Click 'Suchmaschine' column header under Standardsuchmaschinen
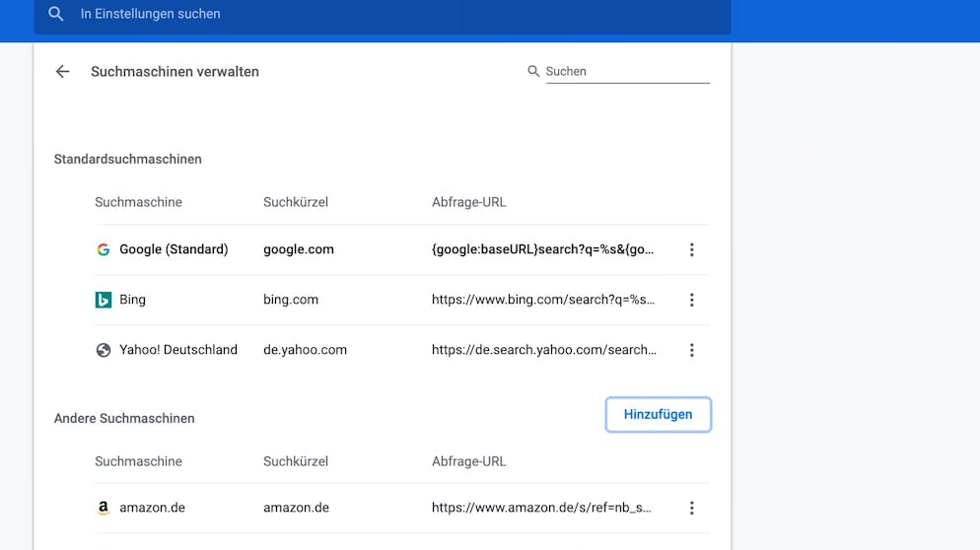This screenshot has height=550, width=980. [138, 202]
